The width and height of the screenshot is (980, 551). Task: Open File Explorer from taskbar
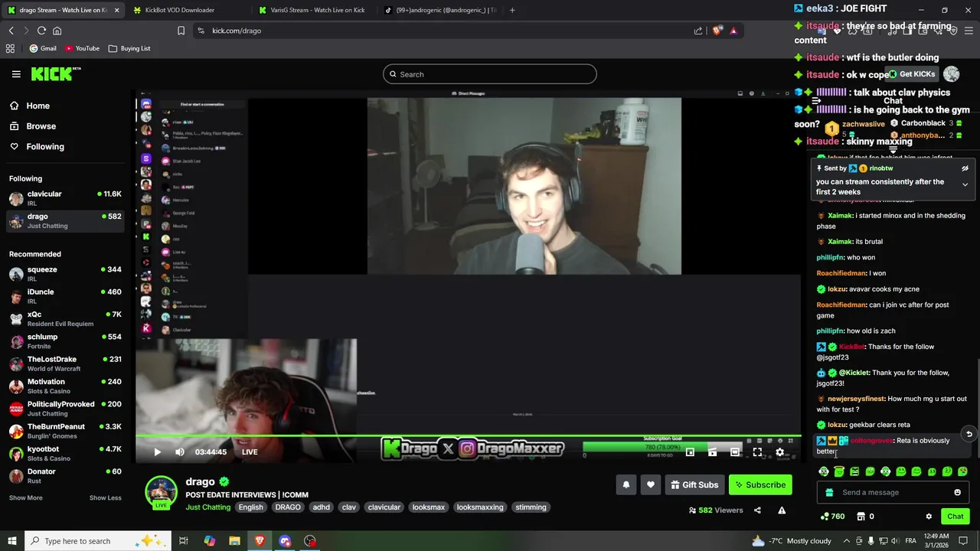[234, 541]
